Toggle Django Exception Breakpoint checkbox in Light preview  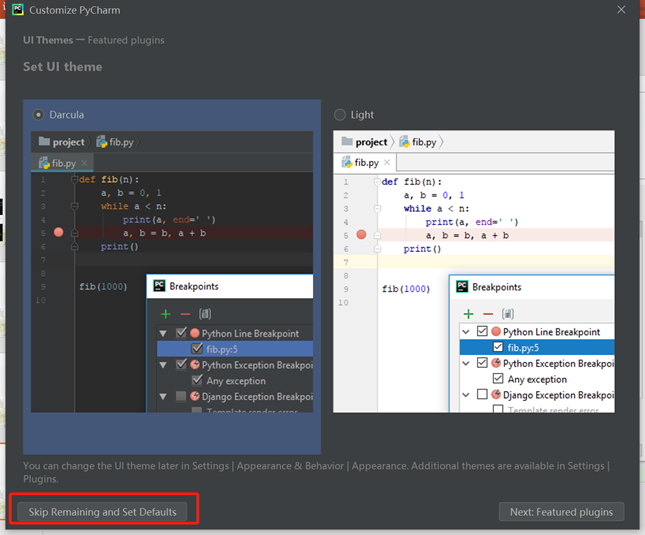coord(482,394)
